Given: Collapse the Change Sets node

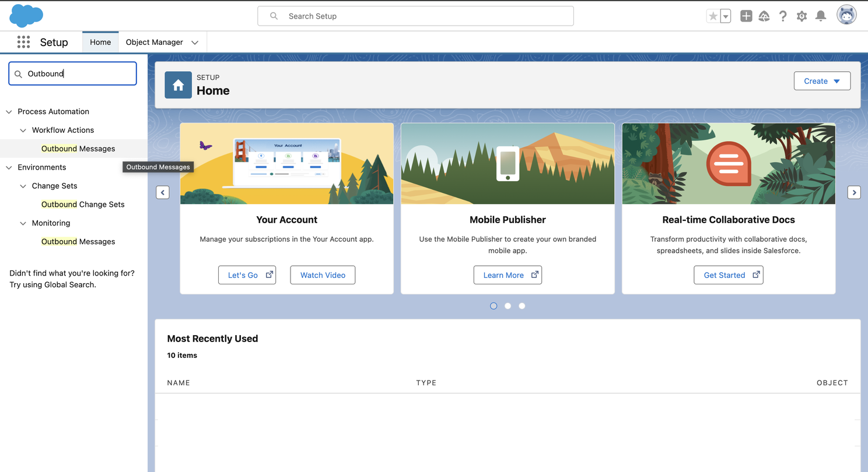Looking at the screenshot, I should pyautogui.click(x=23, y=186).
